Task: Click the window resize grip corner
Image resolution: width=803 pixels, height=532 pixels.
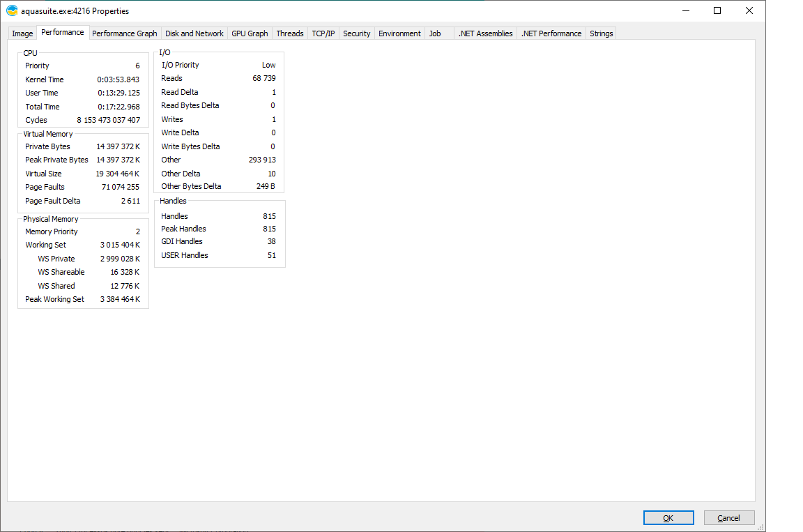Action: [761, 527]
